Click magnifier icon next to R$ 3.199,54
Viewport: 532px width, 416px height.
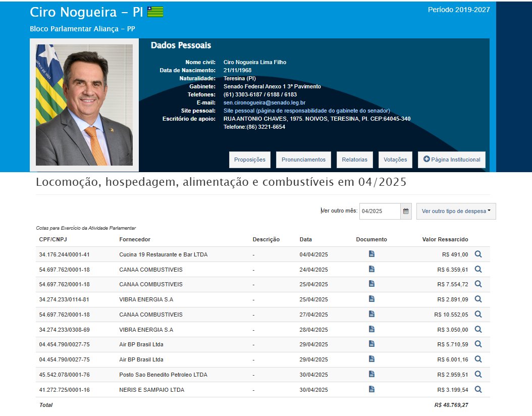coord(478,390)
